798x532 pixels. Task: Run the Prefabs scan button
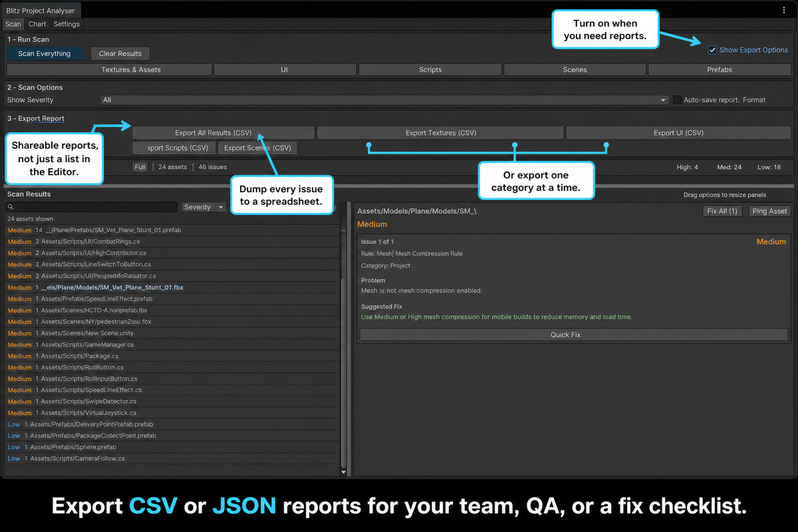click(x=720, y=69)
